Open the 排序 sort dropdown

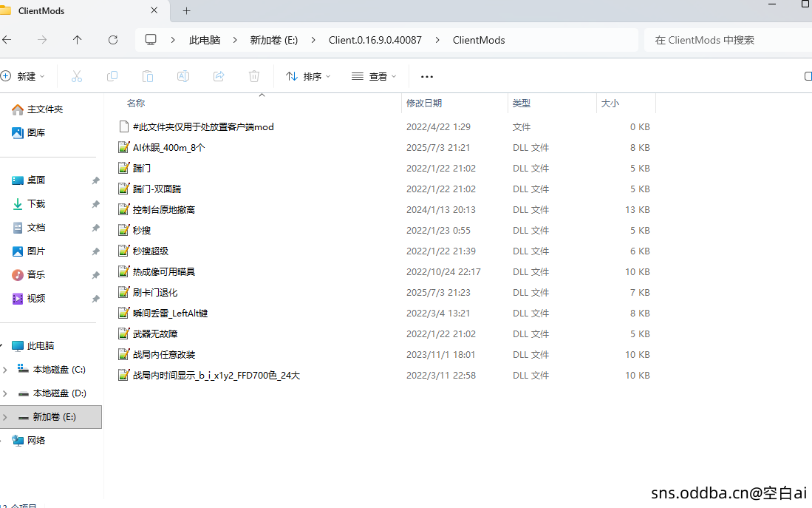(308, 76)
